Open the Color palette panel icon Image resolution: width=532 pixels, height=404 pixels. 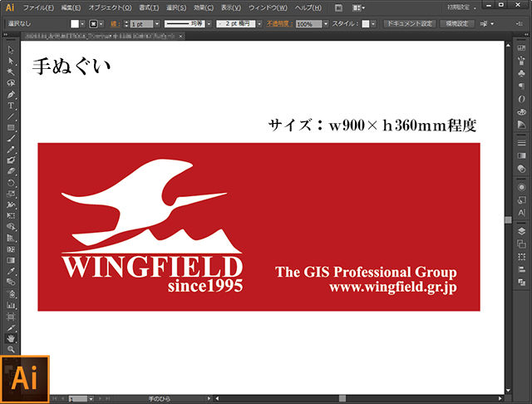pos(521,112)
